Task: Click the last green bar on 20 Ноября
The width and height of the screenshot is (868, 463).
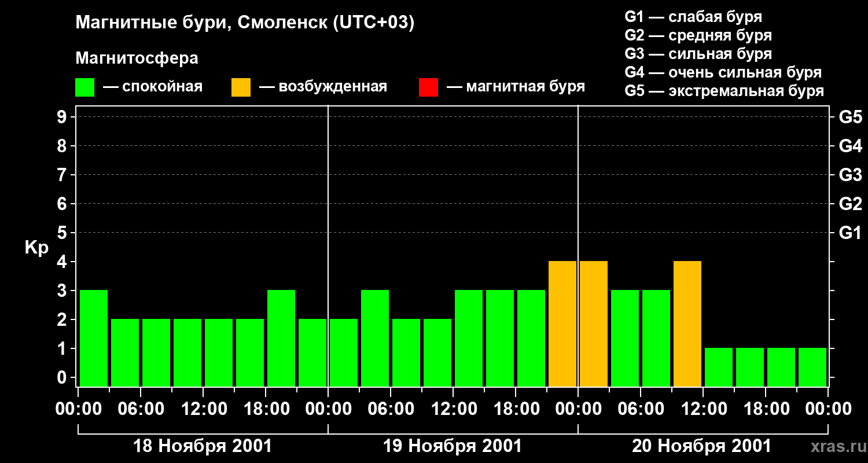Action: [x=812, y=367]
